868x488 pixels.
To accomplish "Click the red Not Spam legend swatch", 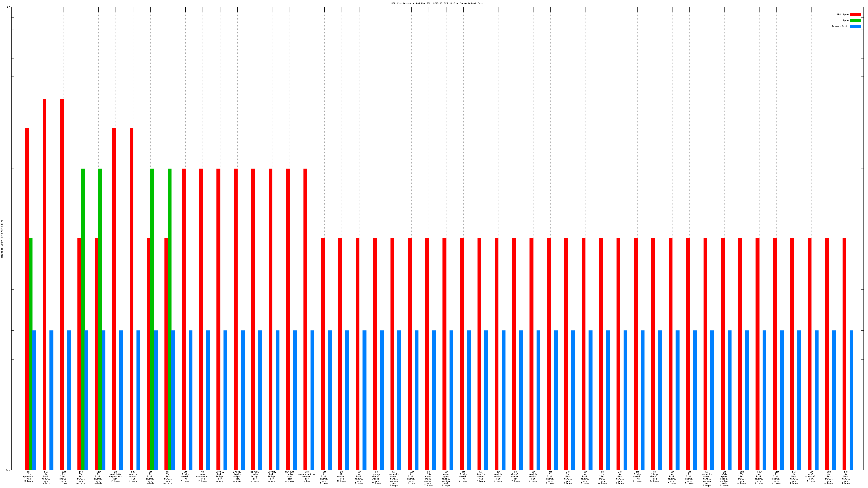I will point(855,14).
